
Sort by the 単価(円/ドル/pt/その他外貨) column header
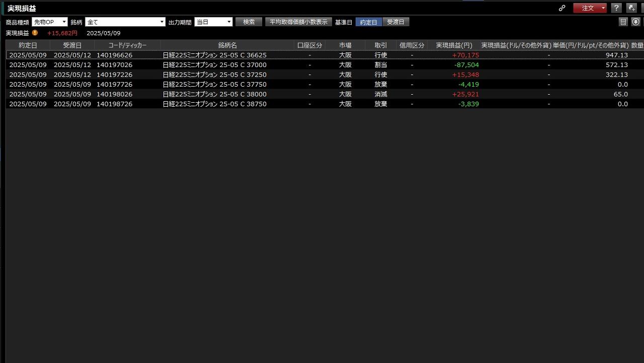tap(591, 45)
